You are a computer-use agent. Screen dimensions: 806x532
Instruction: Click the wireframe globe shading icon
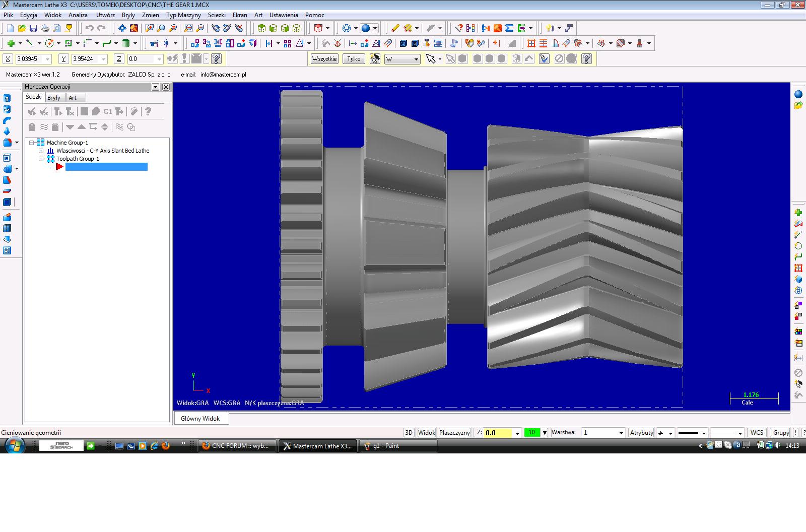347,28
